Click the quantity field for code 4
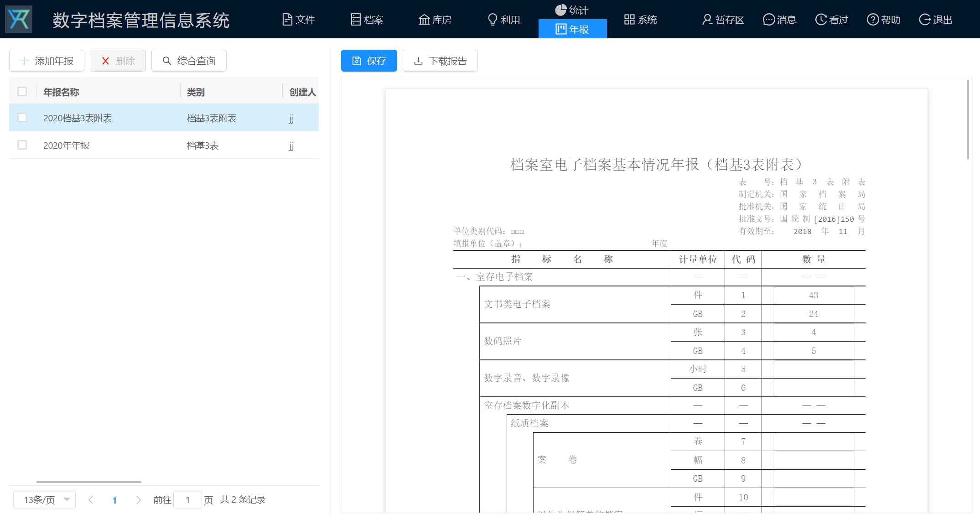Image resolution: width=980 pixels, height=525 pixels. coord(814,351)
